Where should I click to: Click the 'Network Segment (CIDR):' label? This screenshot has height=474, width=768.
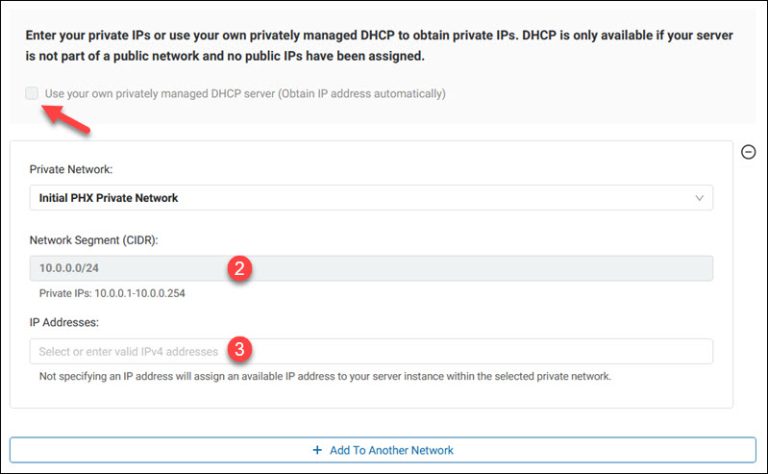pyautogui.click(x=94, y=240)
